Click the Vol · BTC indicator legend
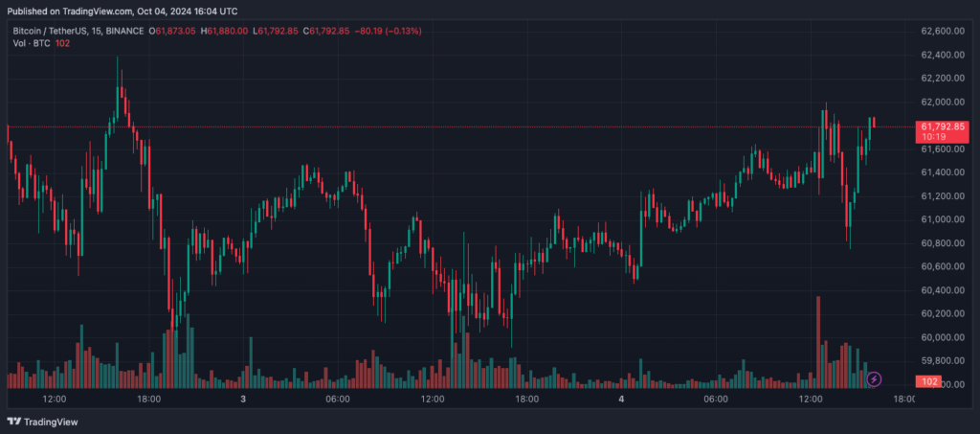 point(33,45)
